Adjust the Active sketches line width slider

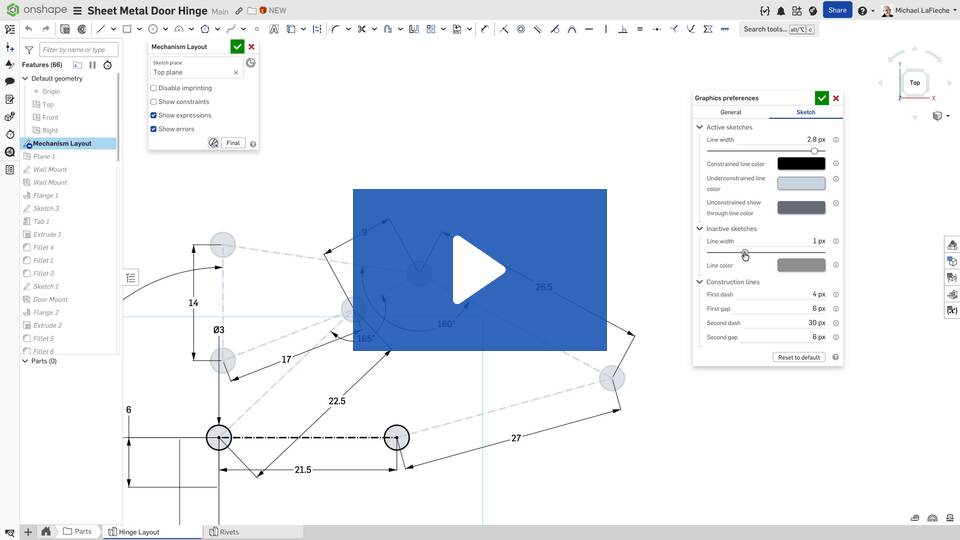814,151
